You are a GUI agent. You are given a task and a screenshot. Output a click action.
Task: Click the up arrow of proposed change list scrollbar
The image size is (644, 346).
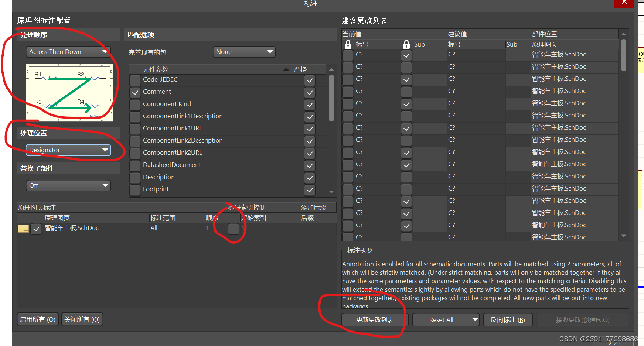[x=624, y=34]
